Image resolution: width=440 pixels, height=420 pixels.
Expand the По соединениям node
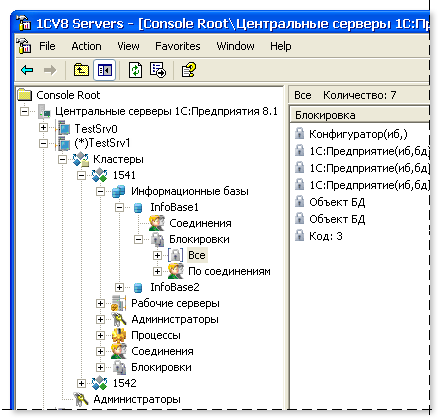tap(157, 271)
